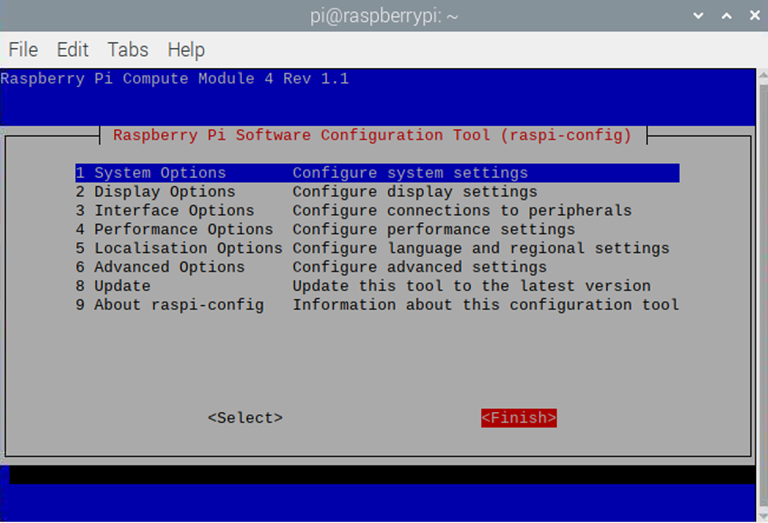Open the Help menu
The width and height of the screenshot is (768, 523).
(186, 49)
